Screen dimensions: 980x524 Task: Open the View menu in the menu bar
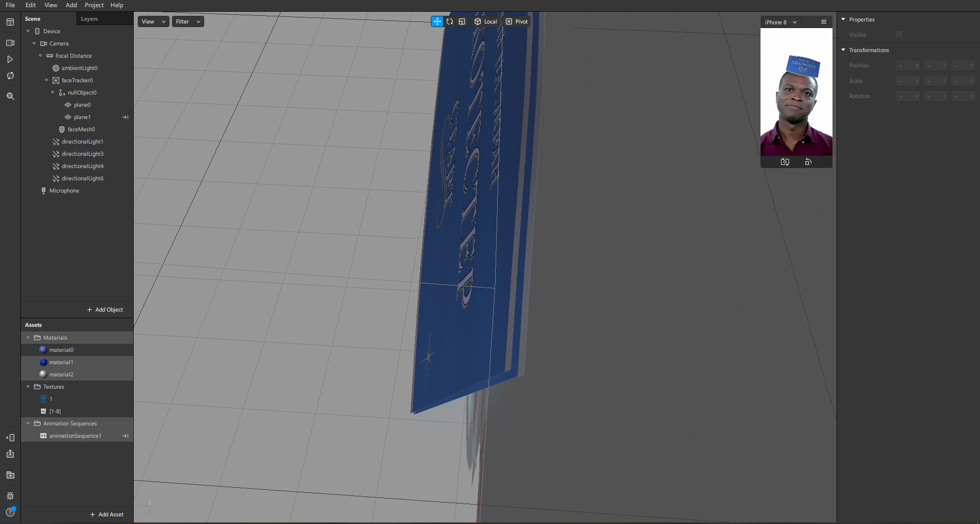[51, 5]
